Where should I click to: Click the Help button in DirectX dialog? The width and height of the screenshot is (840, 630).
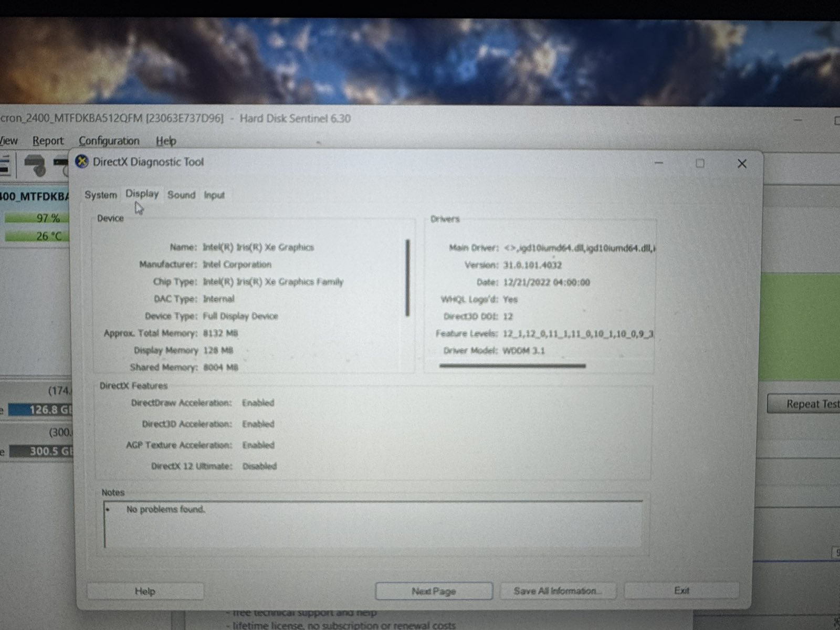pyautogui.click(x=145, y=592)
